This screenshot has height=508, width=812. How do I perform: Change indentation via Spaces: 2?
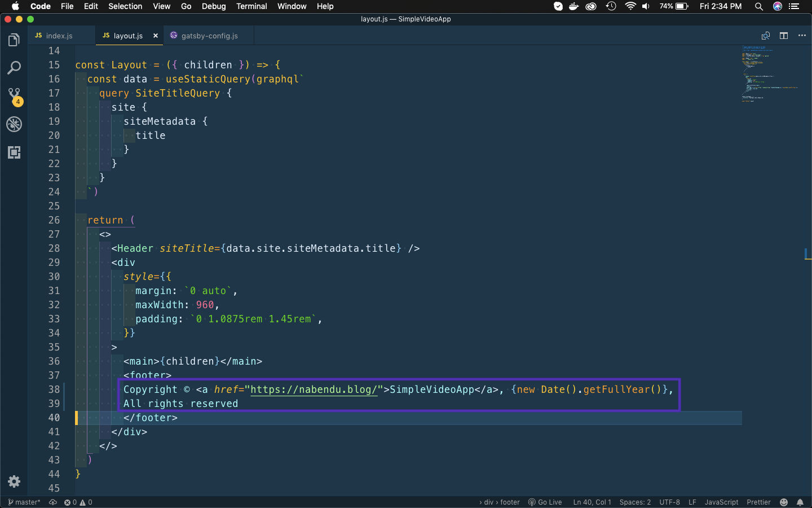point(635,502)
